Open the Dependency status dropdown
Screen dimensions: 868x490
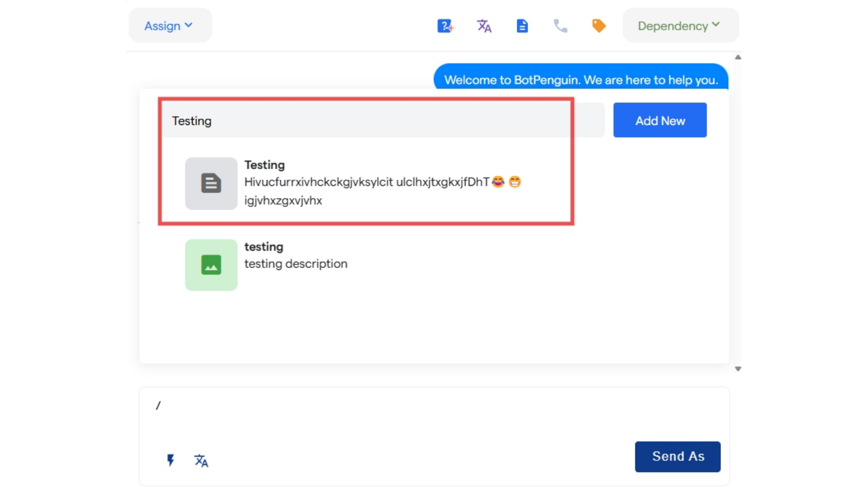click(x=681, y=25)
